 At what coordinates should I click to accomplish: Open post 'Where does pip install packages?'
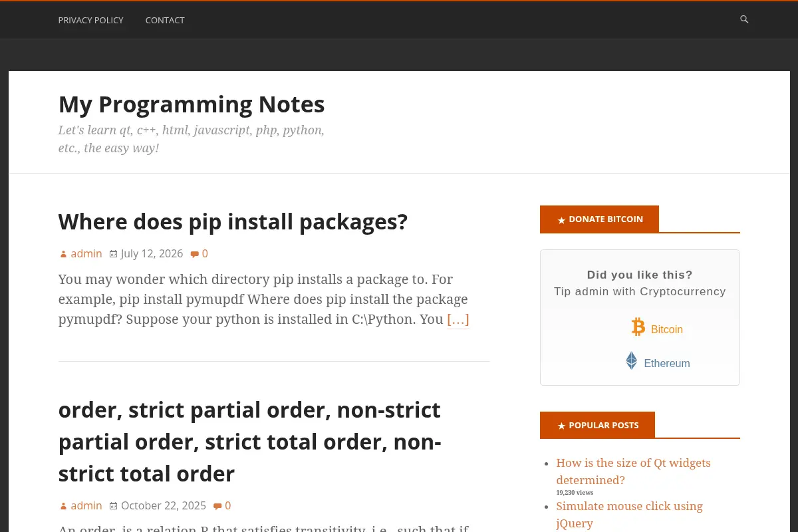(233, 221)
